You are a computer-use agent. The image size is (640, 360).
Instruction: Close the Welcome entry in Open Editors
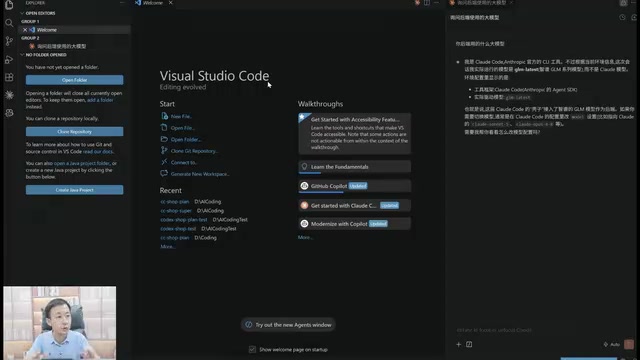25,30
